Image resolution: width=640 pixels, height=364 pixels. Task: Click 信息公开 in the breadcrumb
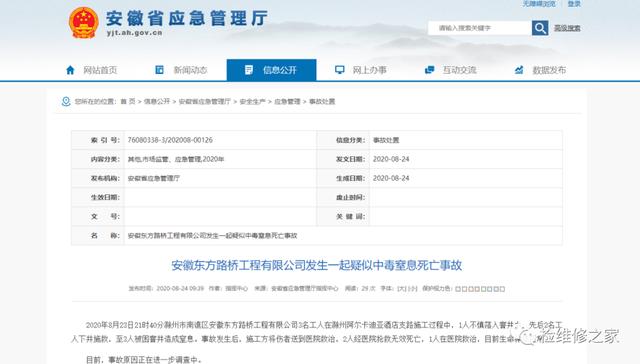click(157, 101)
